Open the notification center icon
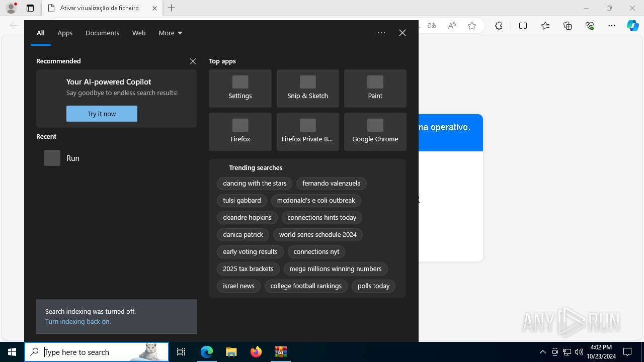This screenshot has height=362, width=644. pos(627,352)
